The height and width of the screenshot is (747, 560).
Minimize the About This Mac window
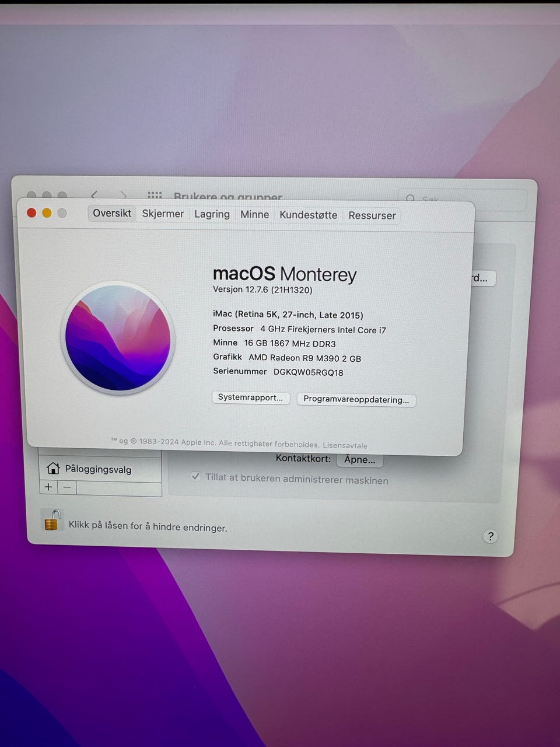pyautogui.click(x=47, y=213)
